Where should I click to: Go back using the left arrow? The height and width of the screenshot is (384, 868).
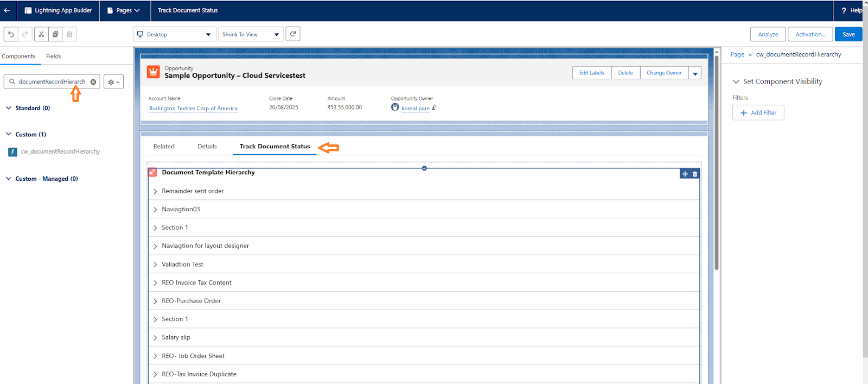7,10
